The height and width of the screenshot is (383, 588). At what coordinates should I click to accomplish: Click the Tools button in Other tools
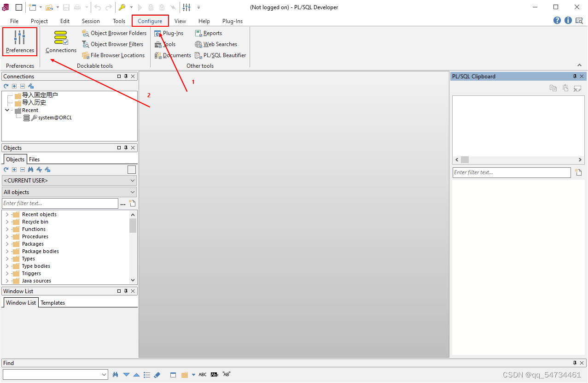click(x=165, y=44)
